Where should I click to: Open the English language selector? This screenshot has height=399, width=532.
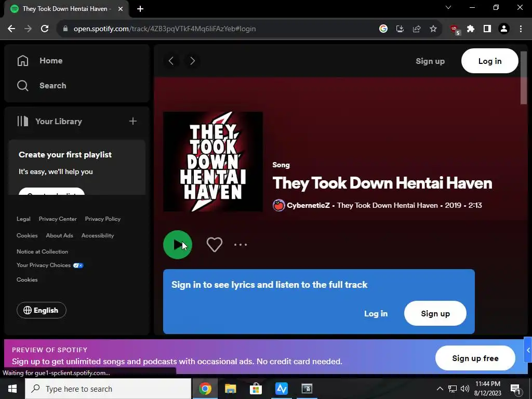(x=42, y=310)
